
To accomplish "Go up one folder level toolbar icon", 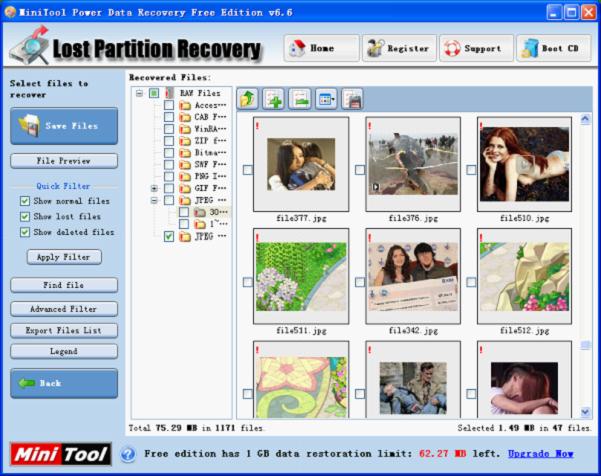I will coord(248,99).
